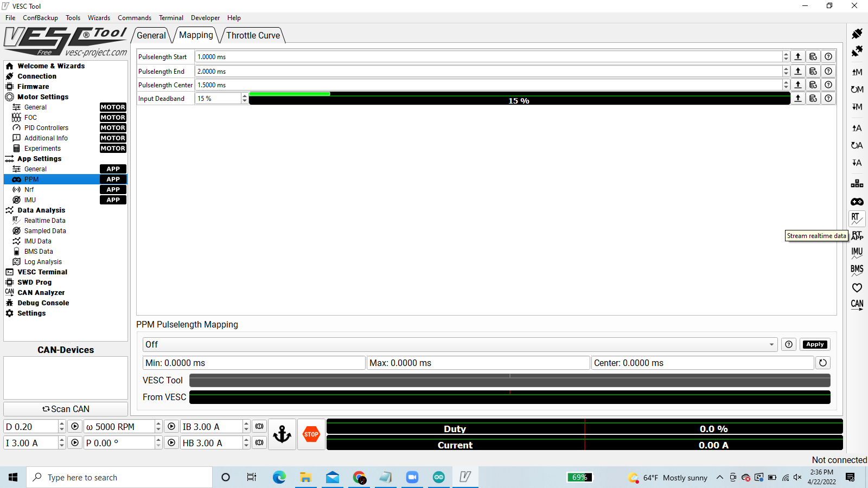Open help for Pulselength Center
Screen dimensions: 868x488
[x=828, y=85]
